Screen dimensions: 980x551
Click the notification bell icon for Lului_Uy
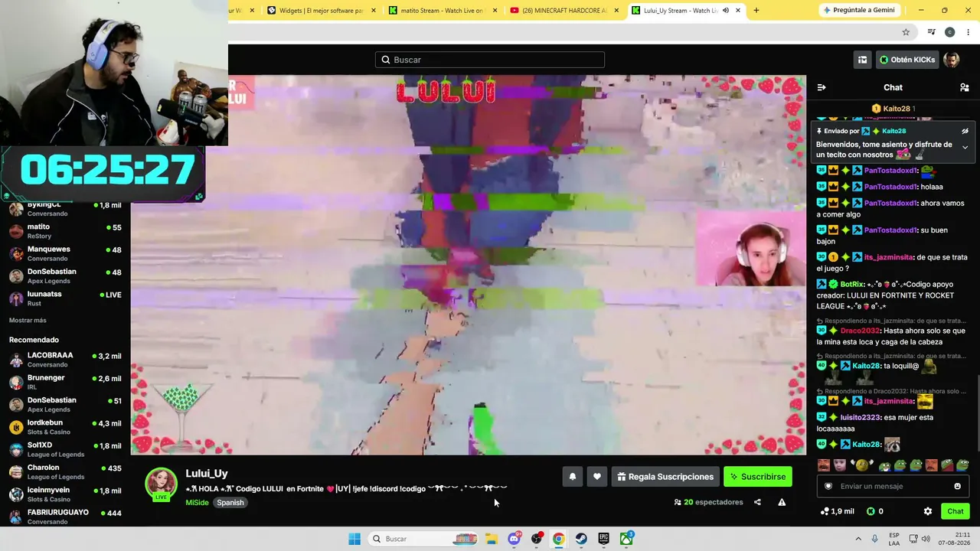tap(572, 477)
